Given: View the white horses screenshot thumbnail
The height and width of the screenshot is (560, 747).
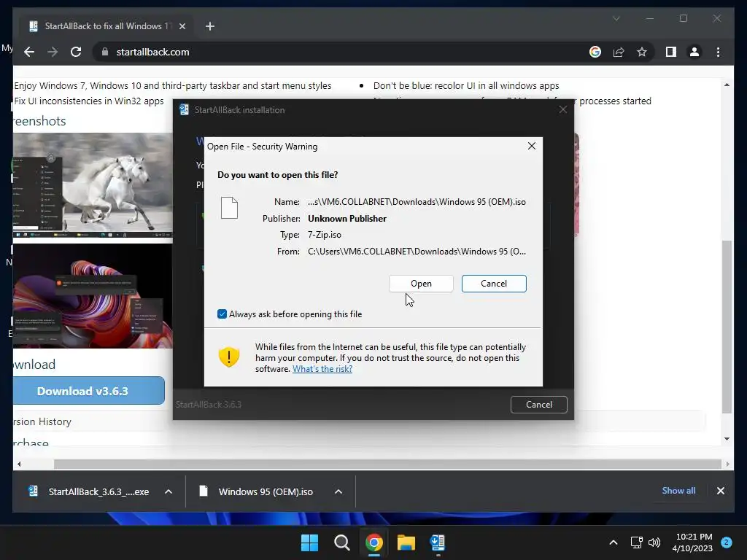Looking at the screenshot, I should [93, 185].
